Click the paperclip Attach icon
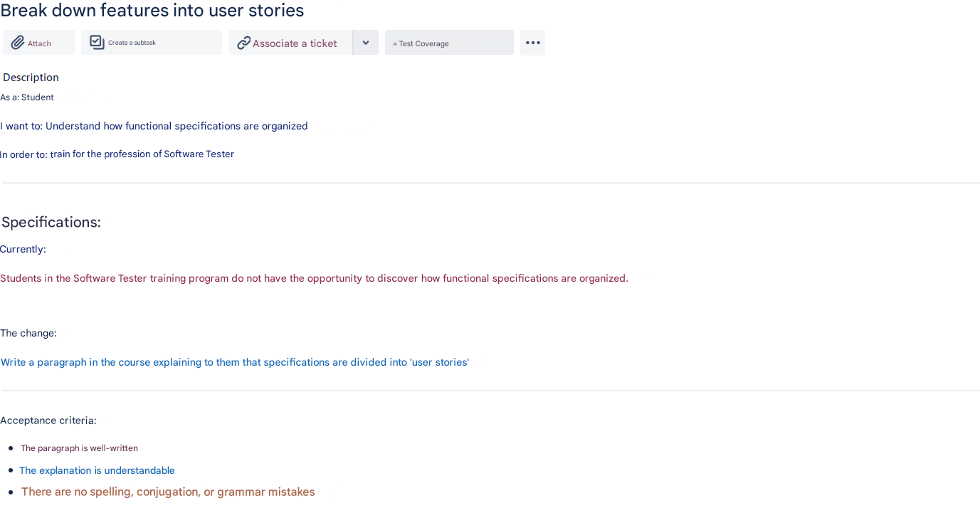 point(18,43)
